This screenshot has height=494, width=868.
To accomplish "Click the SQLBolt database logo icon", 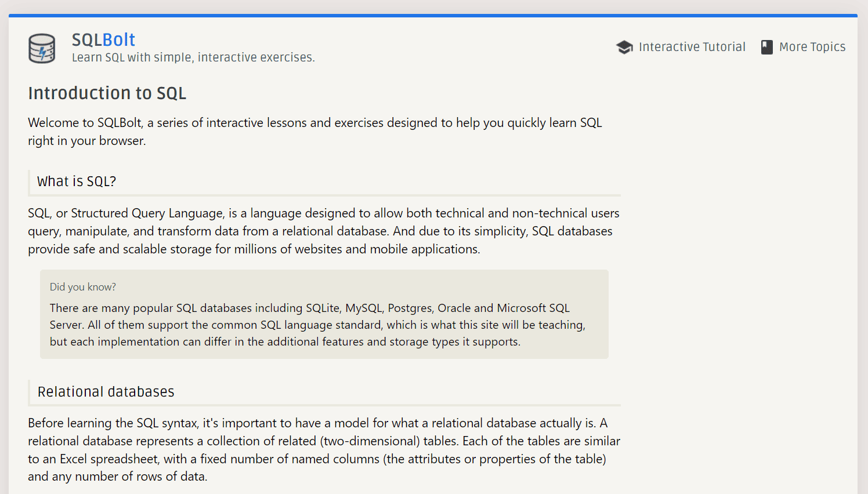I will click(42, 48).
